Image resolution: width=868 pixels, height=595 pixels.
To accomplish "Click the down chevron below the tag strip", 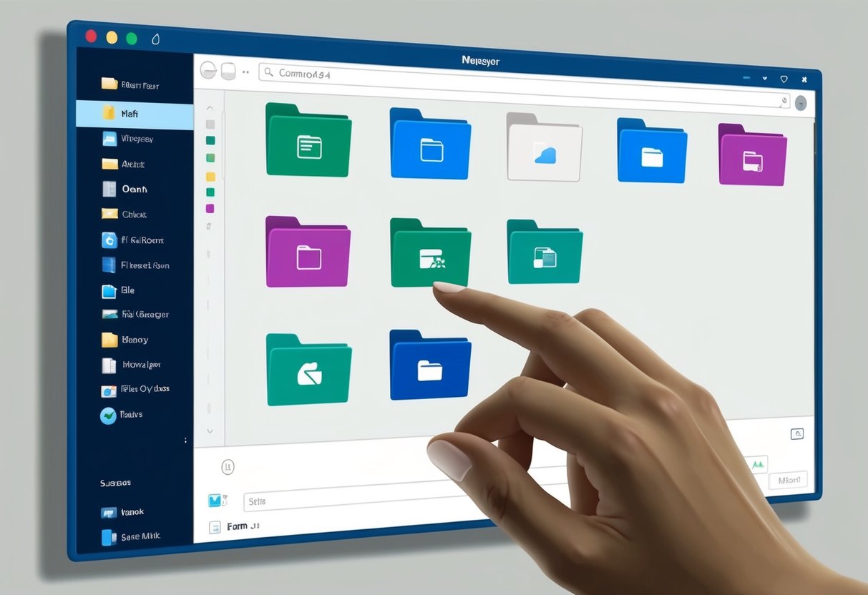I will pyautogui.click(x=210, y=431).
